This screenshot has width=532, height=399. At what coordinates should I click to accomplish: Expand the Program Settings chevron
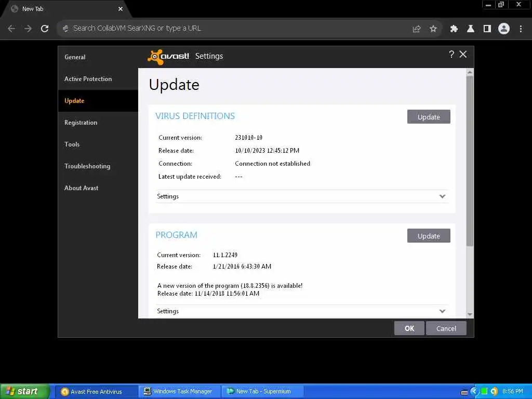[443, 311]
